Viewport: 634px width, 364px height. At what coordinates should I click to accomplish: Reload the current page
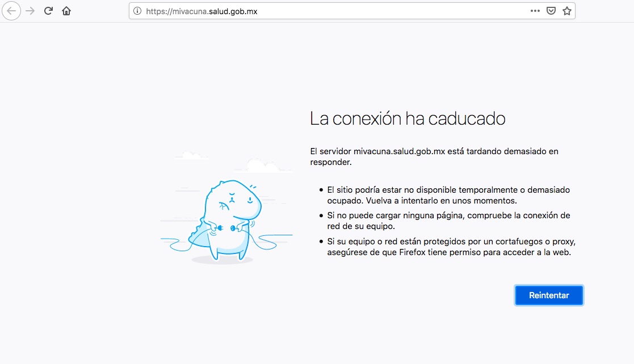[x=48, y=11]
